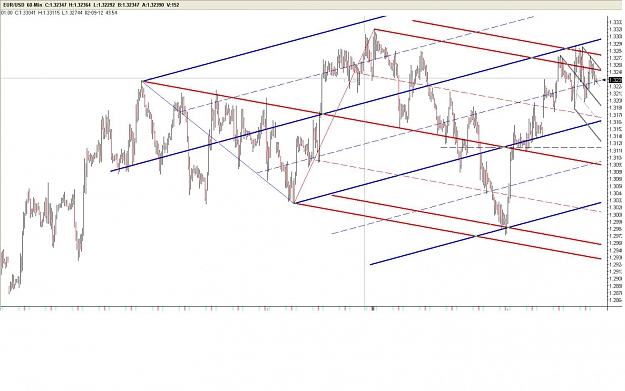Click the V:152 volume value
Viewport: 625px width, 391px height.
click(x=173, y=5)
